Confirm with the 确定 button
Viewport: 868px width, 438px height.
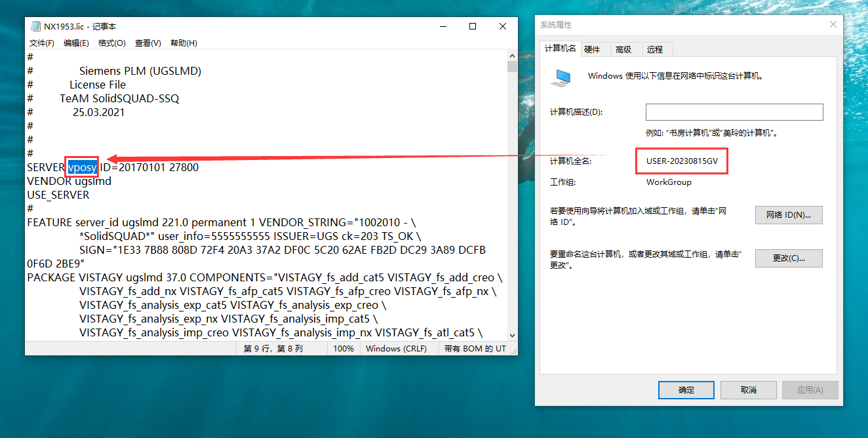click(686, 390)
